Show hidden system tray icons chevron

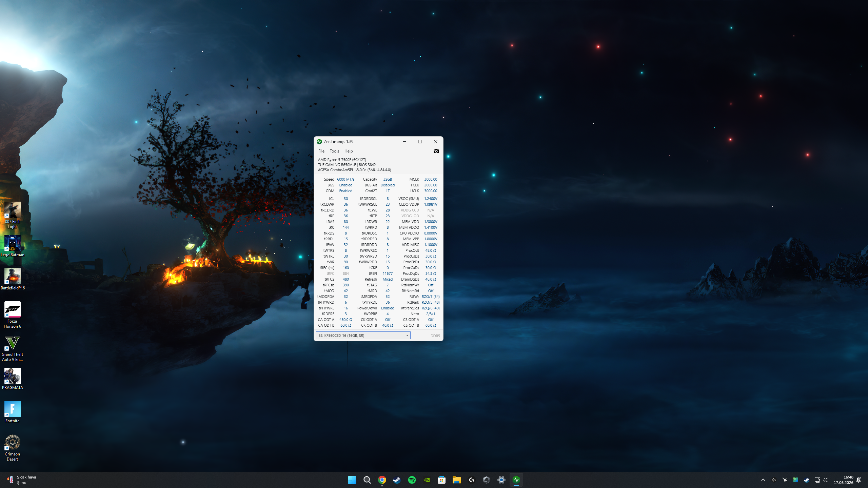[x=763, y=480]
